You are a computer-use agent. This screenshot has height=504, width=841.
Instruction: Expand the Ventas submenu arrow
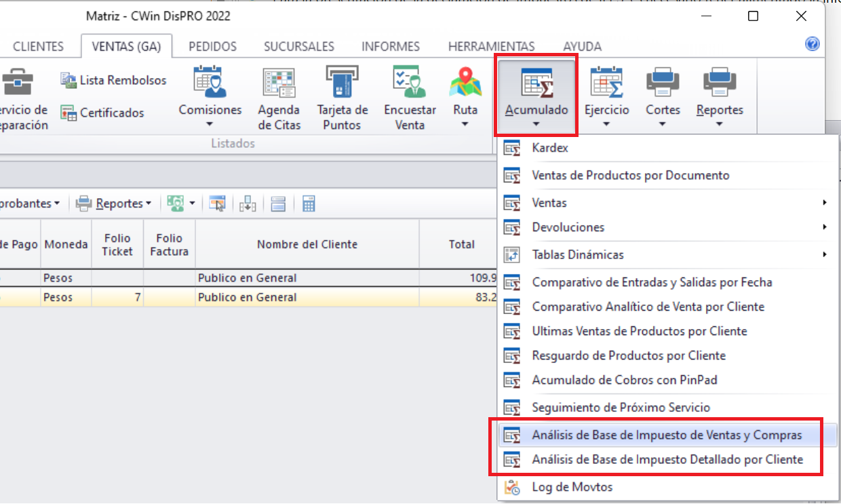coord(824,203)
